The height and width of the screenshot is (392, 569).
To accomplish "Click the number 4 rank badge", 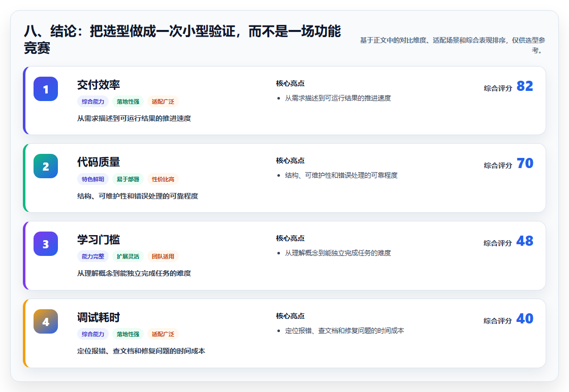I will click(46, 321).
